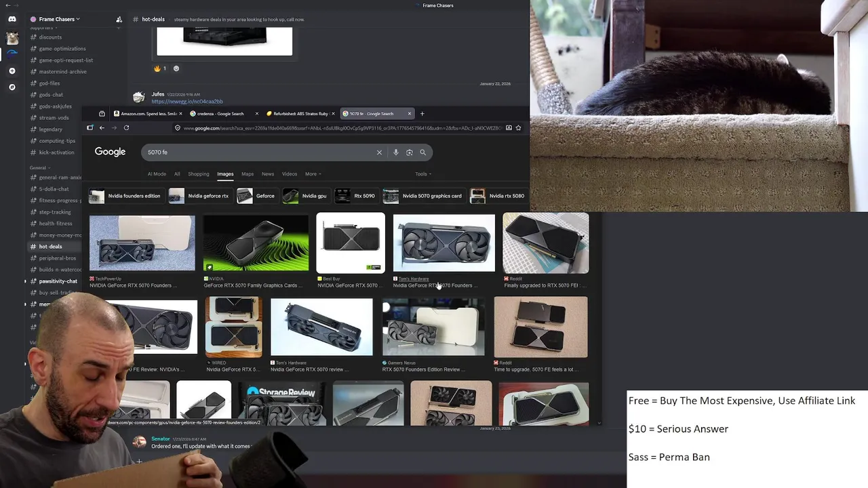Select the All search tab
The width and height of the screenshot is (868, 488).
177,174
